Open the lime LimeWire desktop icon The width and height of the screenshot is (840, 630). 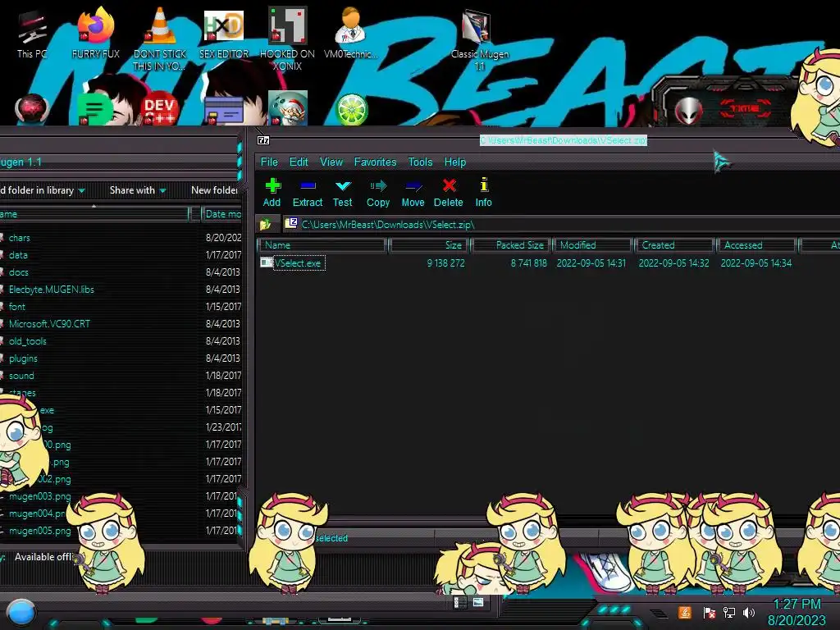pyautogui.click(x=351, y=109)
